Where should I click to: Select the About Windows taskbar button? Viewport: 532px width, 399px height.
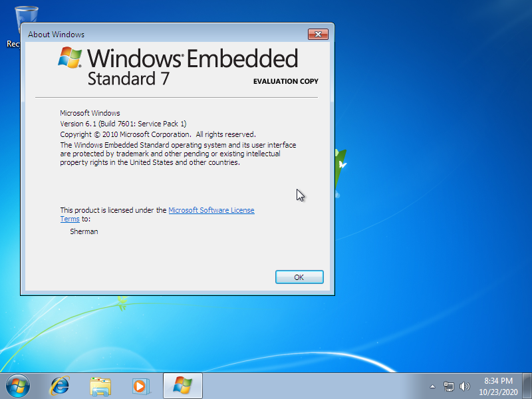[x=182, y=386]
